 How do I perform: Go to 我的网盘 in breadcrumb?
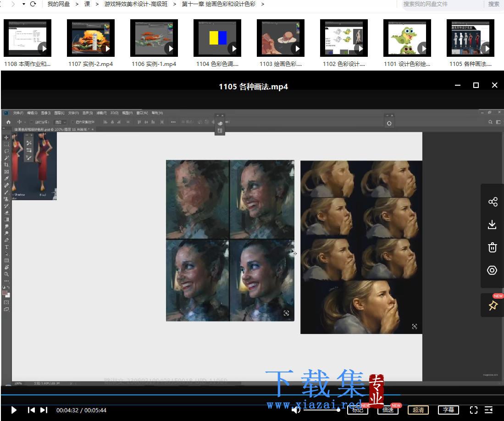(59, 4)
